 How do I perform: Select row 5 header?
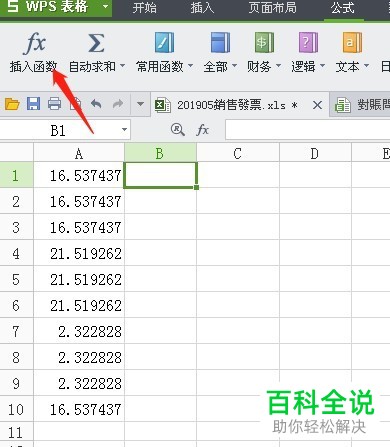point(16,279)
